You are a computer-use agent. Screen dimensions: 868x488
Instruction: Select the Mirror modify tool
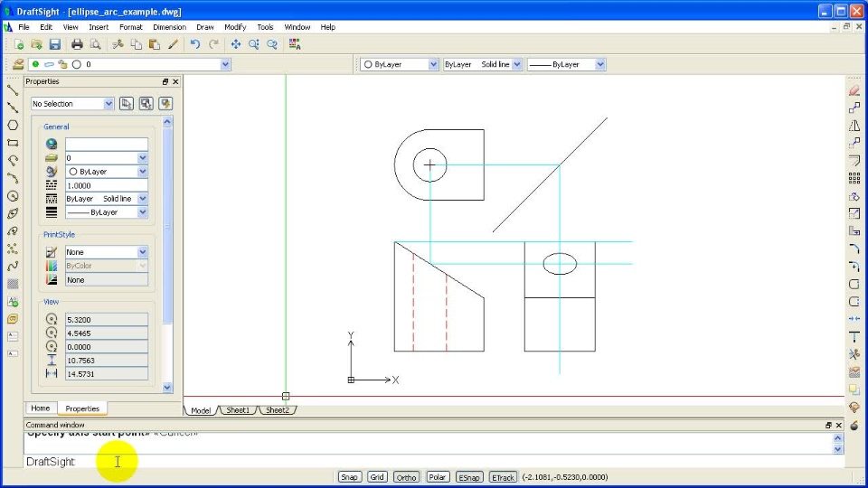[x=854, y=126]
